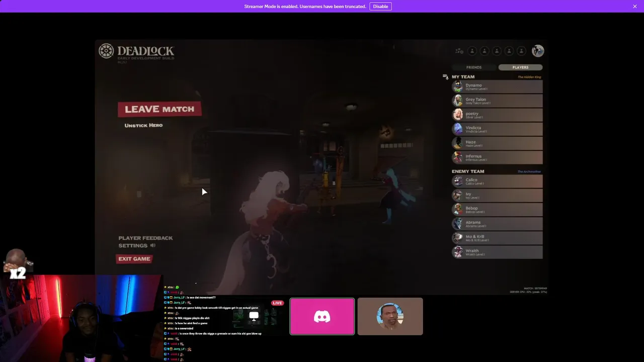Image resolution: width=644 pixels, height=362 pixels.
Task: Select Ivy hero portrait
Action: click(x=458, y=195)
